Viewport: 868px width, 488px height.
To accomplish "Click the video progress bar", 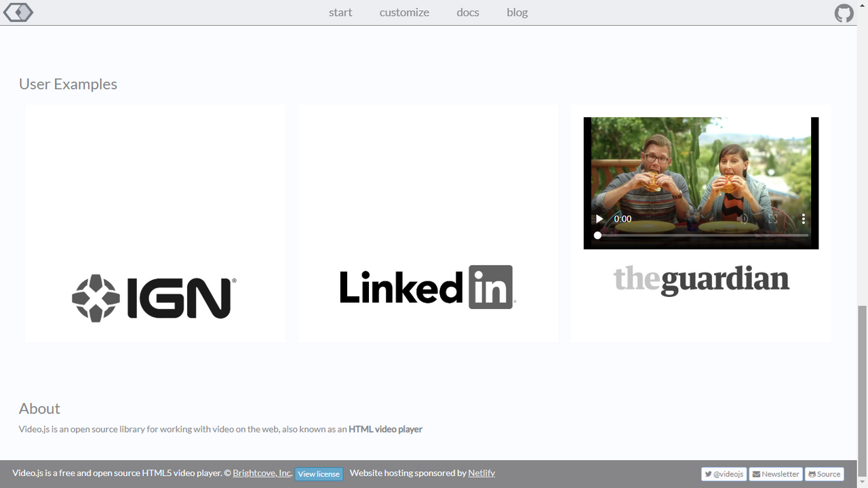I will [701, 235].
